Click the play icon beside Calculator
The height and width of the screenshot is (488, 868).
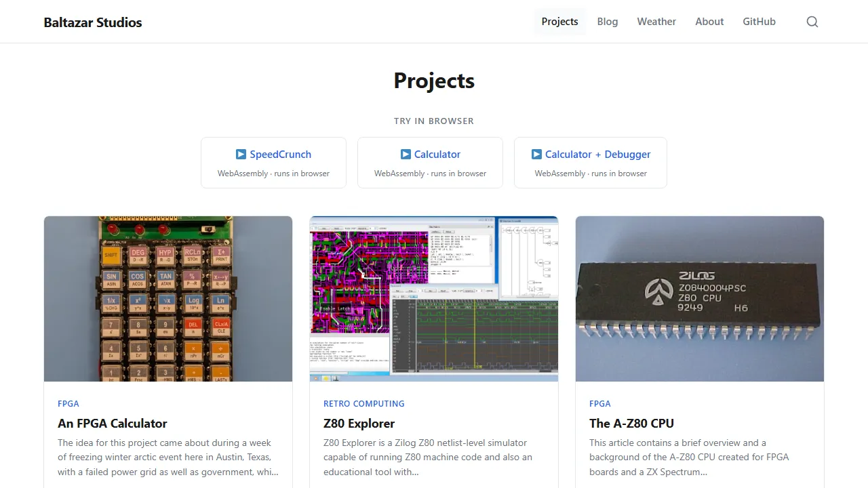(406, 155)
